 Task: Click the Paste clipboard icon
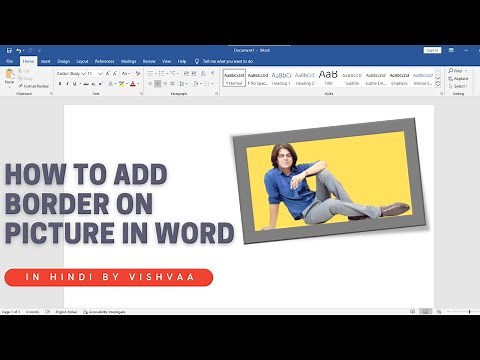coord(9,74)
